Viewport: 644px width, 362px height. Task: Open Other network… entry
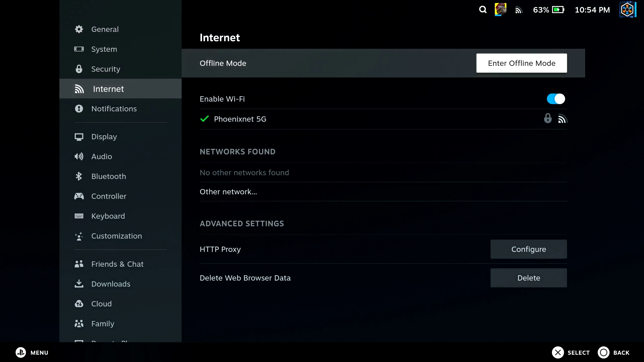(x=228, y=192)
